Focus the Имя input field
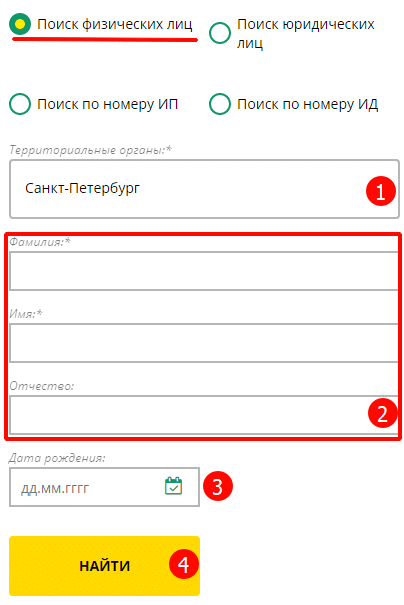This screenshot has height=605, width=404. 204,343
